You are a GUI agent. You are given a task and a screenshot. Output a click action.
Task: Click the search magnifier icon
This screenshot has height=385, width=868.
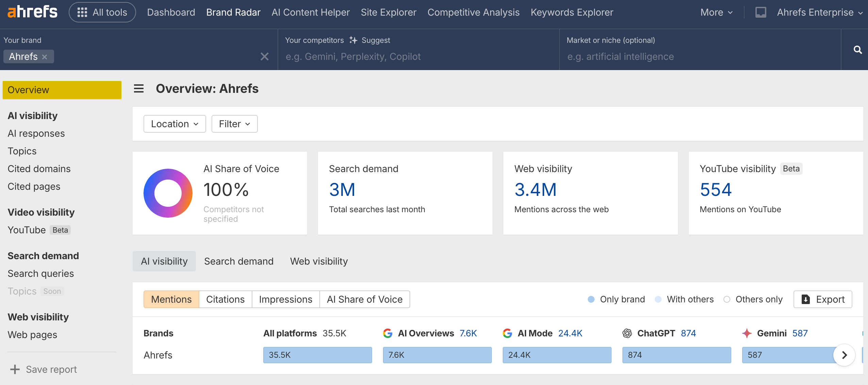click(857, 50)
